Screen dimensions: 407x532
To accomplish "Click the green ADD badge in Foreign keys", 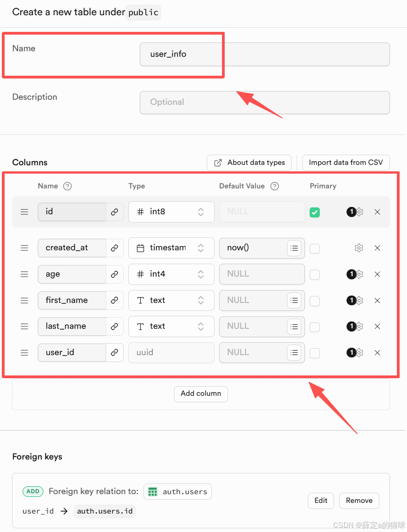I will [33, 491].
